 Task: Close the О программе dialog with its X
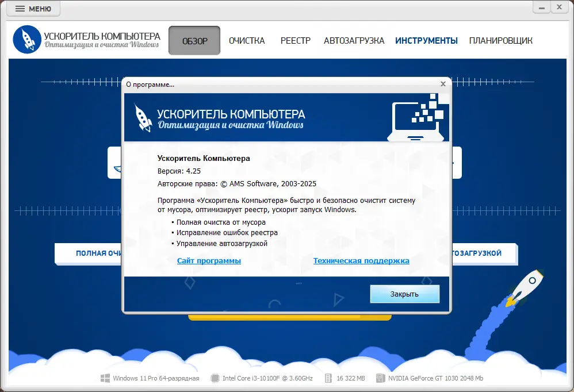point(443,83)
